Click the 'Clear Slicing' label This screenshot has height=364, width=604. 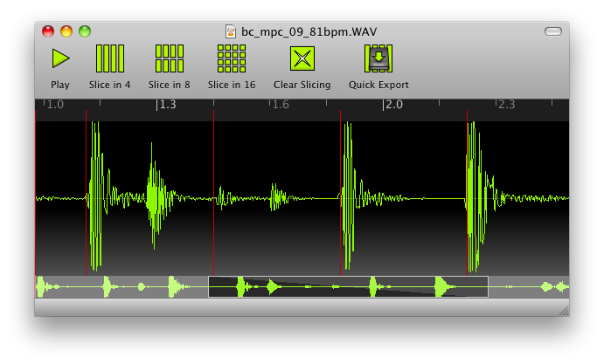coord(302,85)
